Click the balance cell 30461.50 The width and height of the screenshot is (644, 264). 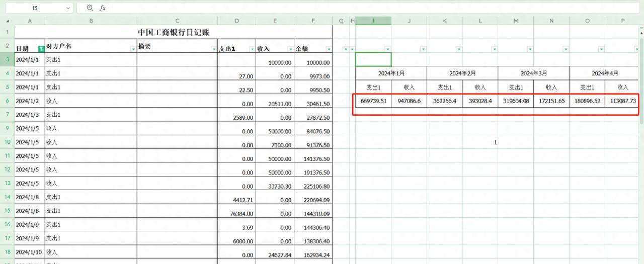coord(313,101)
